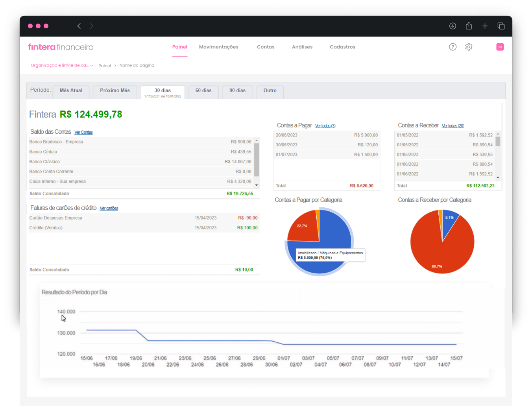The height and width of the screenshot is (406, 532).
Task: Open the Painel tab
Action: (180, 47)
